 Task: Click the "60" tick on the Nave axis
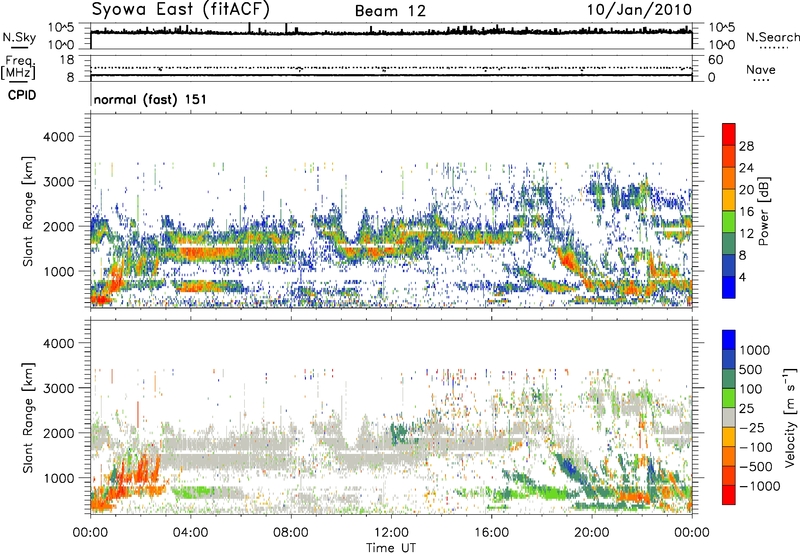(x=715, y=60)
